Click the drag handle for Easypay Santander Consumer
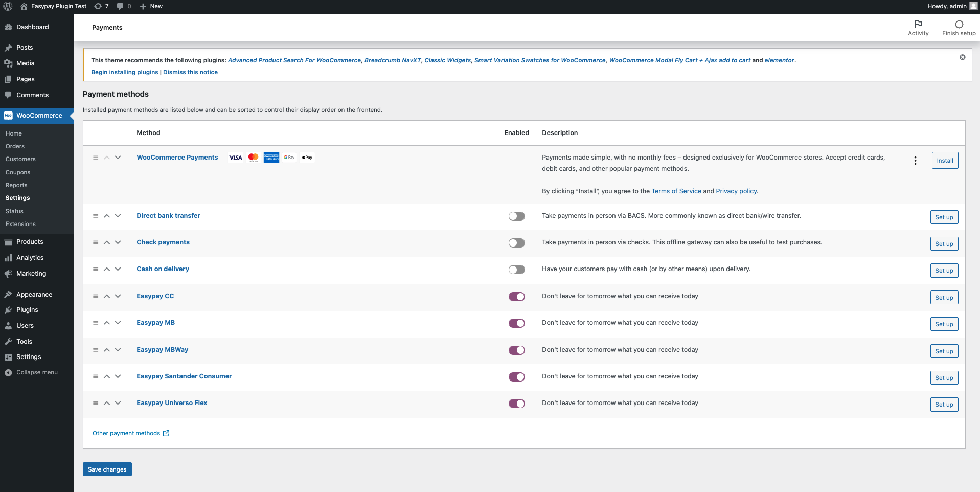Screen dimensions: 980x492 click(x=96, y=376)
